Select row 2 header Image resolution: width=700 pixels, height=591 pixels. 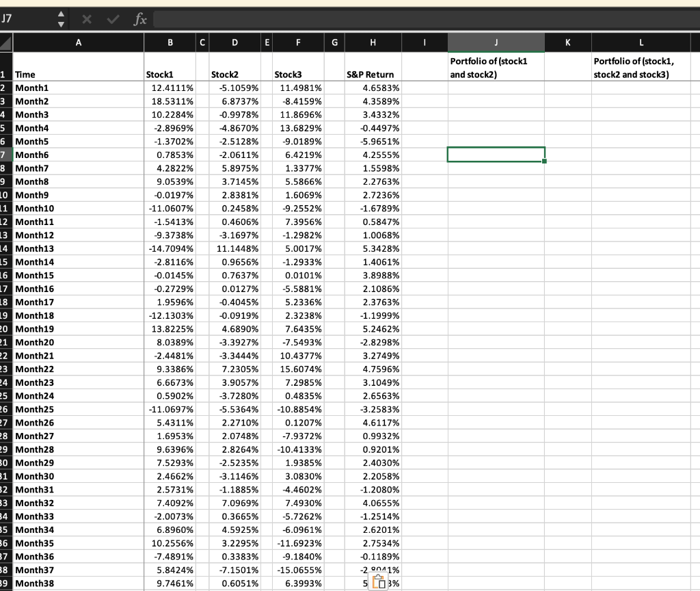pyautogui.click(x=5, y=88)
